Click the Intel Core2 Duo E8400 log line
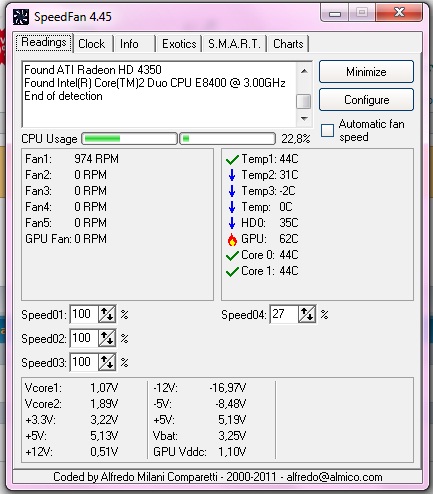The height and width of the screenshot is (495, 433). [155, 83]
